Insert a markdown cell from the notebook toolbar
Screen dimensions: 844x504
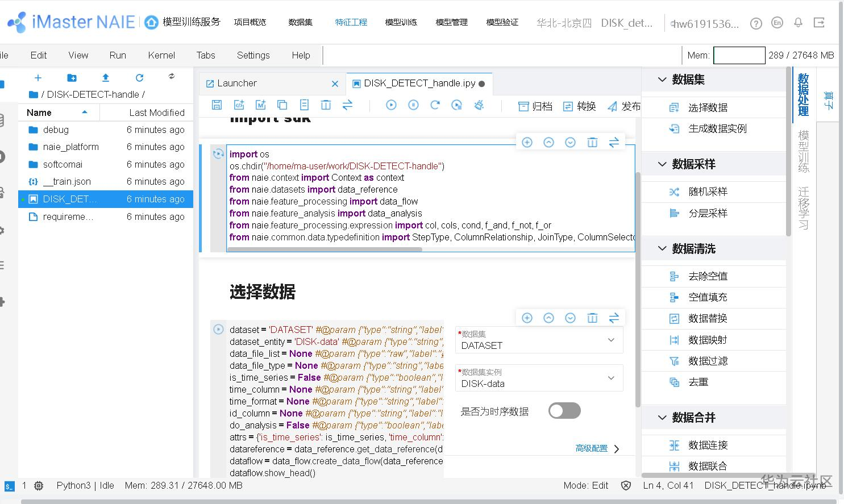pos(260,105)
